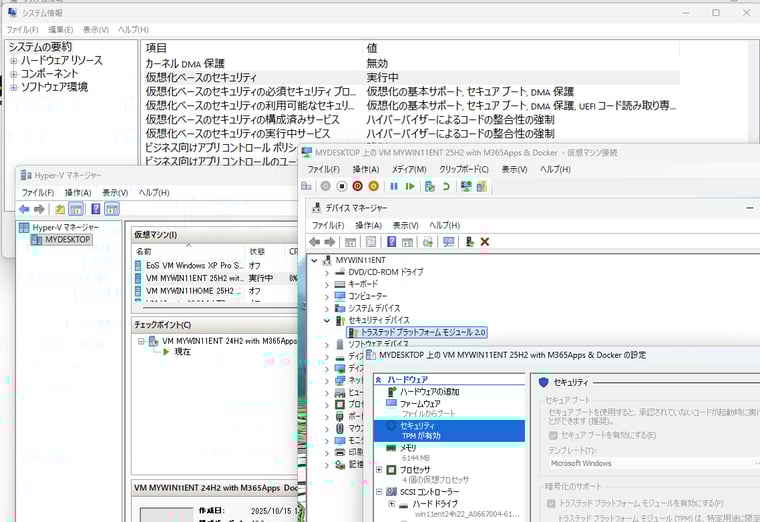Select EoS VM Windows XP Pro row

215,266
